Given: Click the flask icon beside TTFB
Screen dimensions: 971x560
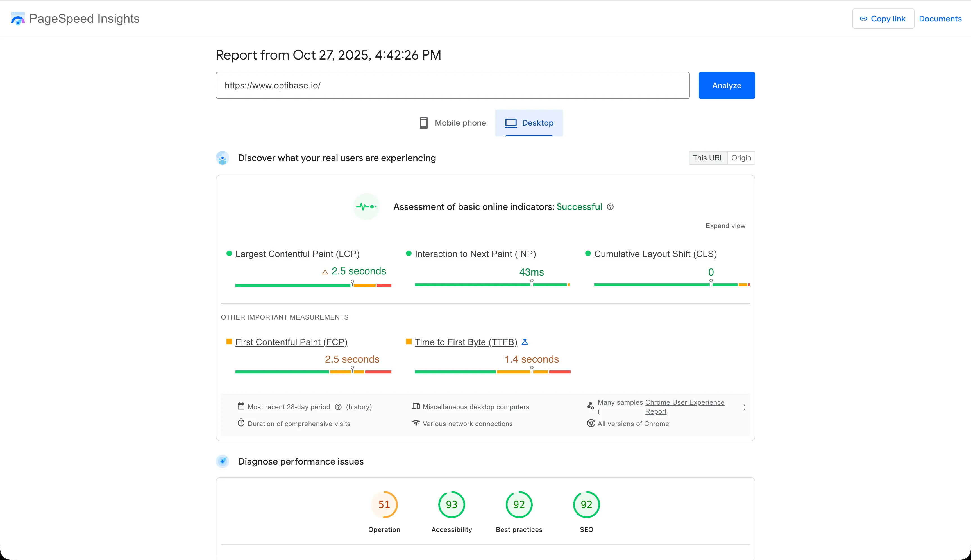Looking at the screenshot, I should point(525,342).
